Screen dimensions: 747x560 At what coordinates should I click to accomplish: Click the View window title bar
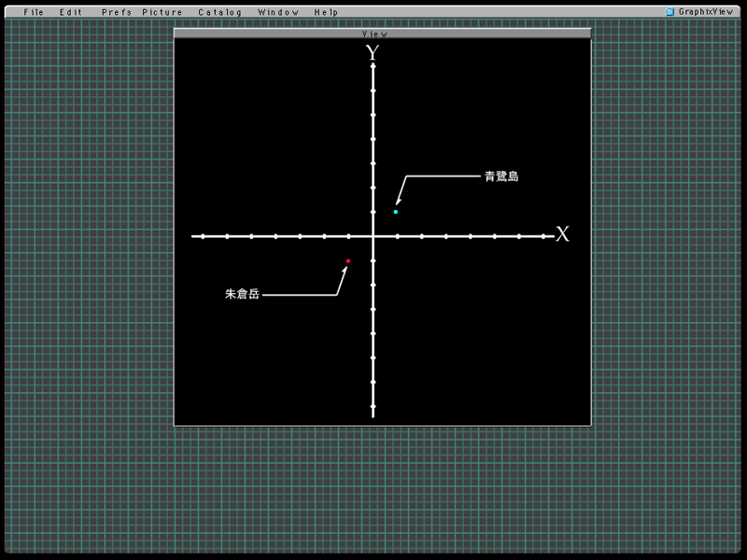(x=382, y=34)
